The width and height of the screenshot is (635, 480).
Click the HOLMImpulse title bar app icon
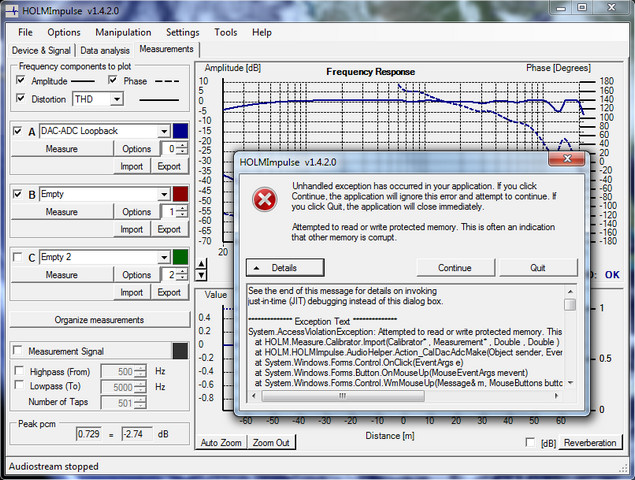[x=12, y=11]
